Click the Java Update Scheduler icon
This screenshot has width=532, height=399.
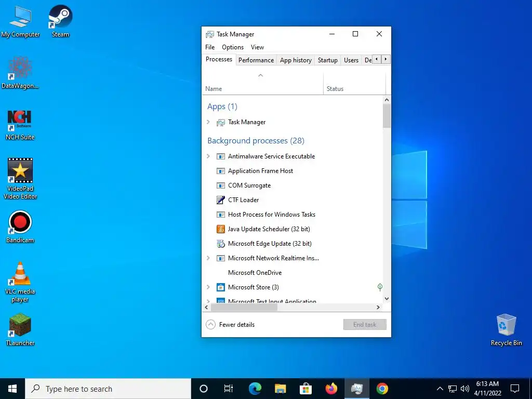pyautogui.click(x=221, y=229)
